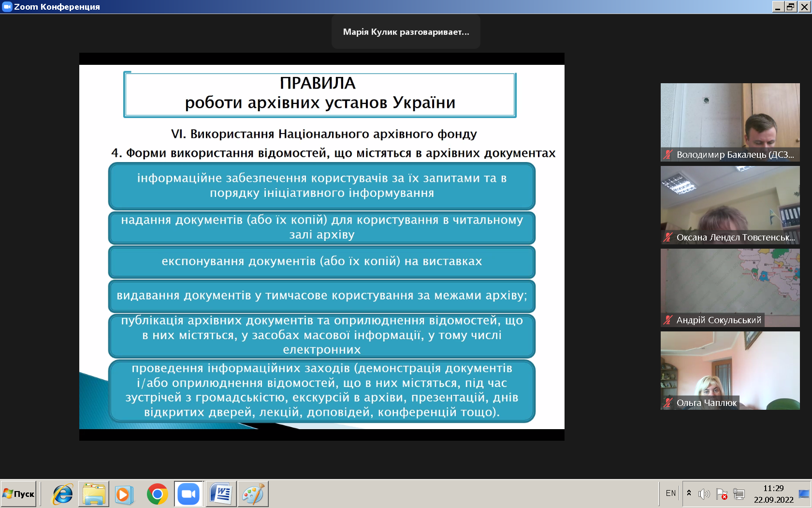Viewport: 812px width, 508px height.
Task: Open the Paint taskbar button
Action: tap(253, 494)
